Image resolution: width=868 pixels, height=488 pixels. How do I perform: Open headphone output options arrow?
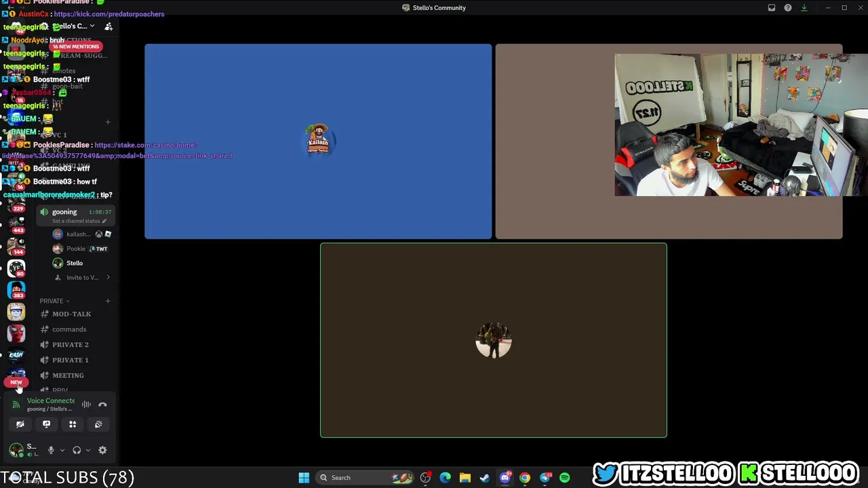point(88,450)
